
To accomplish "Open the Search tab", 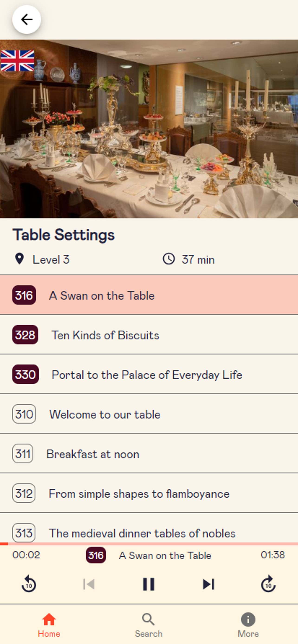I will [x=149, y=625].
